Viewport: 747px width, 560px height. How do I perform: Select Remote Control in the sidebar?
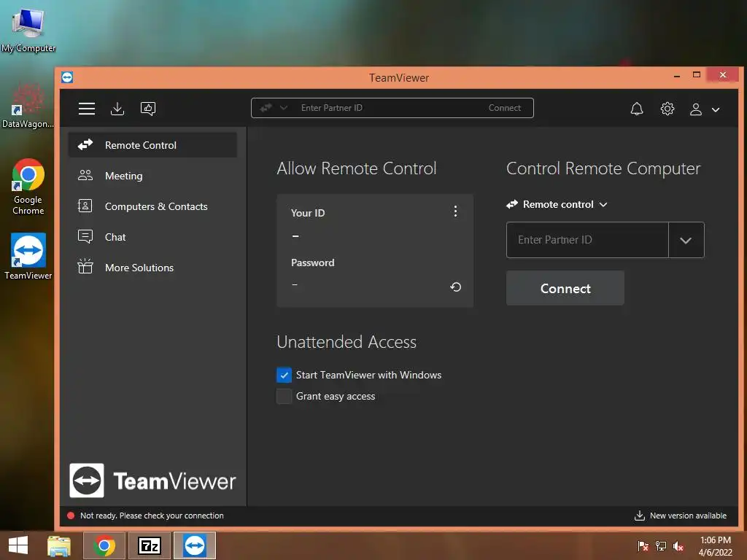click(152, 145)
